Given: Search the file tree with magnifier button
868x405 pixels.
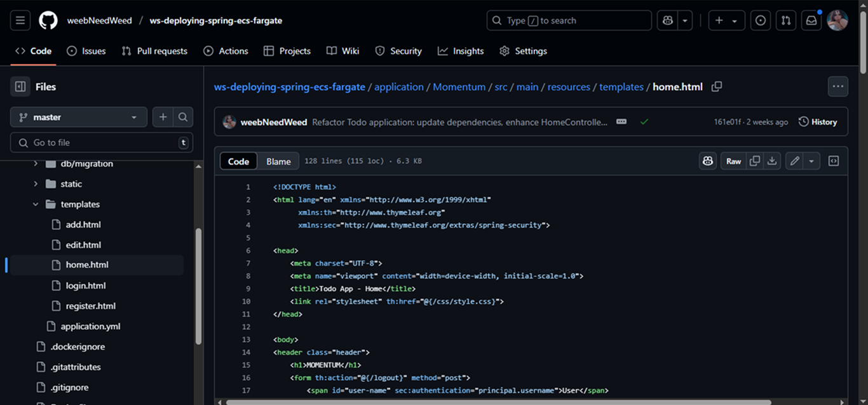Looking at the screenshot, I should 183,117.
